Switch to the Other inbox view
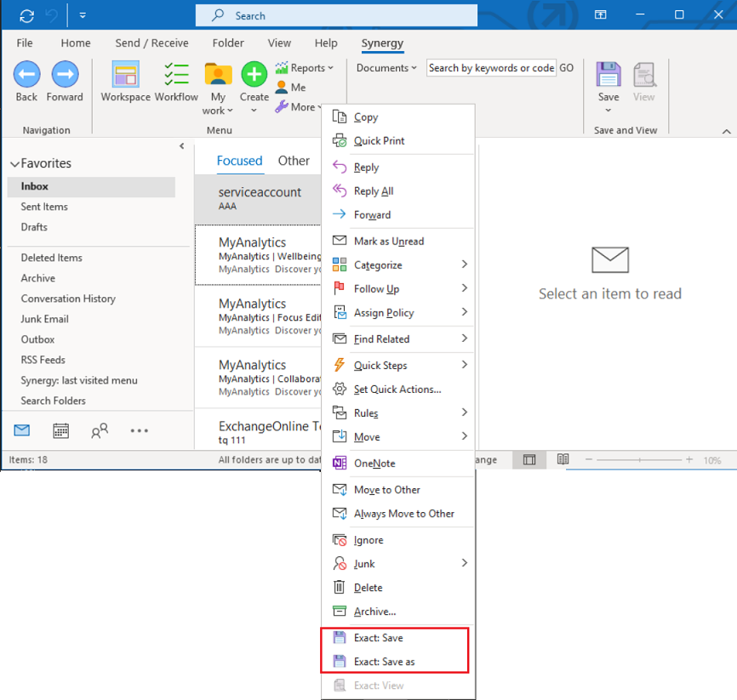Viewport: 737px width, 700px height. tap(294, 161)
